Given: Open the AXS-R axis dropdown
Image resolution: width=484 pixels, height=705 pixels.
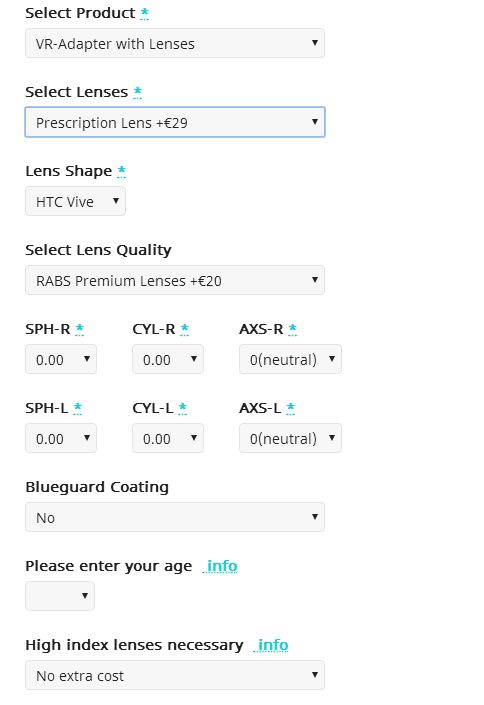Looking at the screenshot, I should point(290,359).
